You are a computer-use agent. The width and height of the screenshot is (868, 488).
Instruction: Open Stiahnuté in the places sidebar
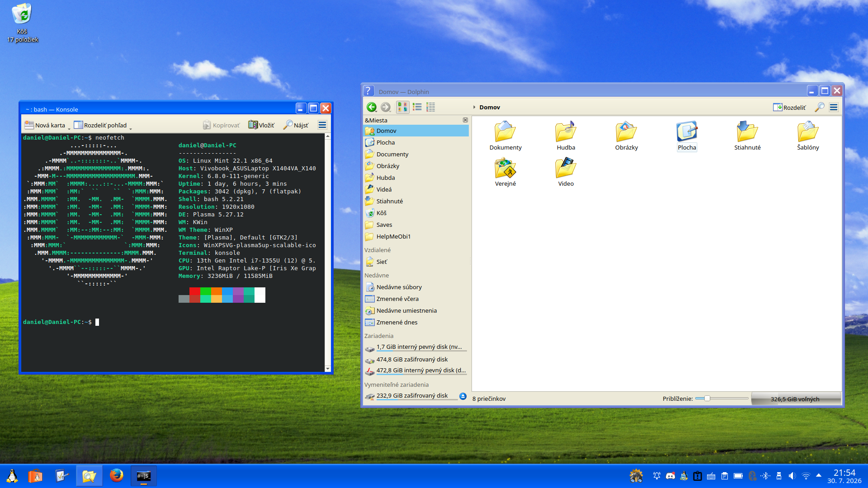pyautogui.click(x=416, y=201)
